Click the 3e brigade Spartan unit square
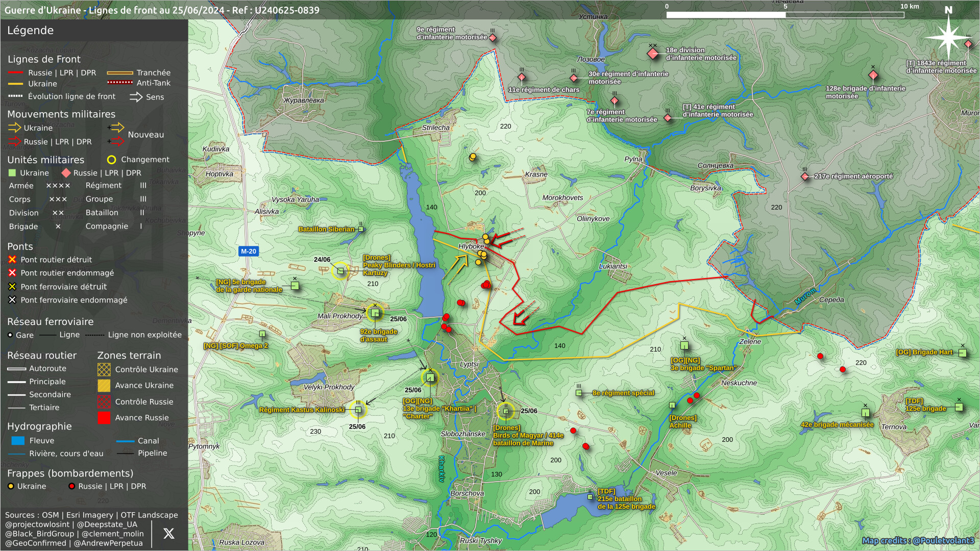The width and height of the screenshot is (980, 551). coord(684,345)
